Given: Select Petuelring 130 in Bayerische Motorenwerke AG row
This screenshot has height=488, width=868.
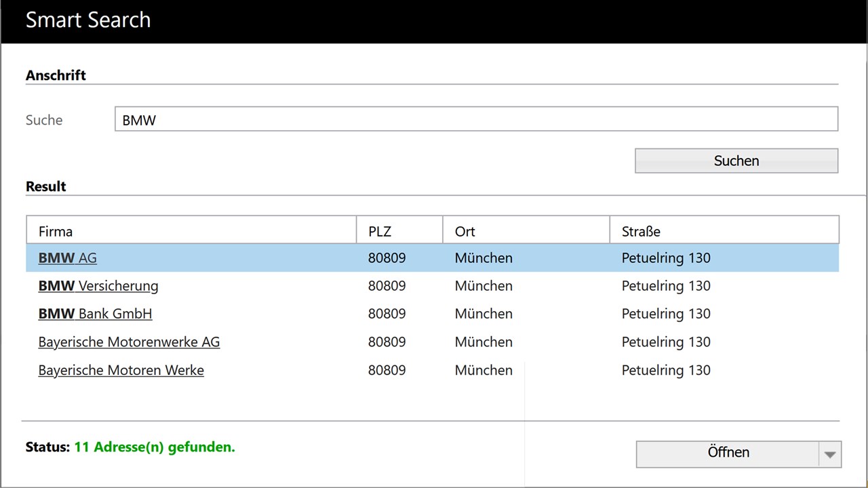Looking at the screenshot, I should [666, 342].
